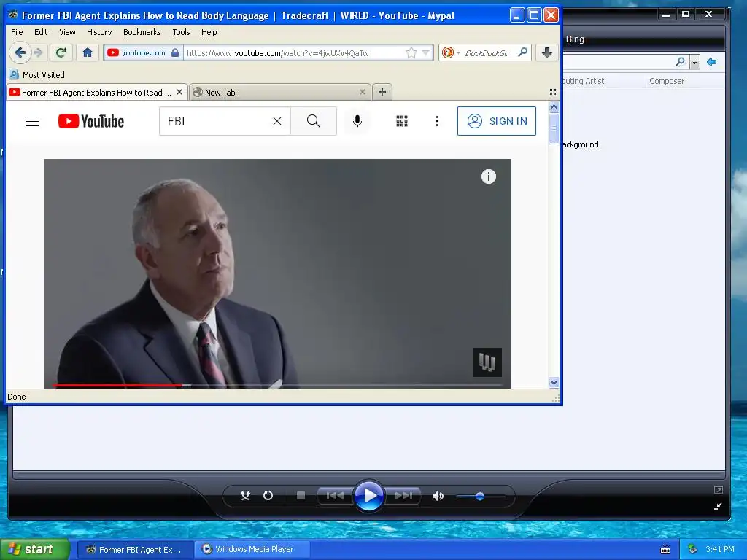Click the YouTube search magnifier button

click(x=314, y=122)
